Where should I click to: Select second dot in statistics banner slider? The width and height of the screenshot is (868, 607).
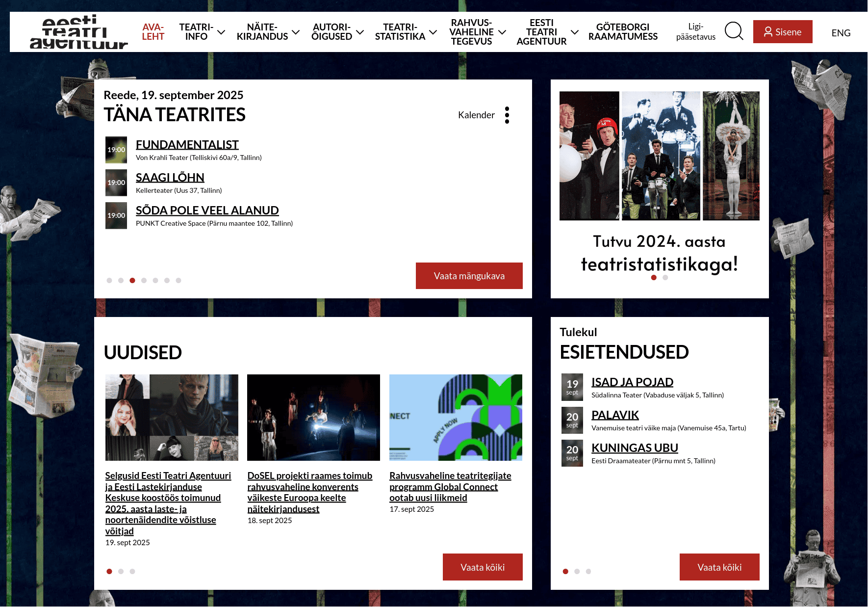tap(665, 278)
